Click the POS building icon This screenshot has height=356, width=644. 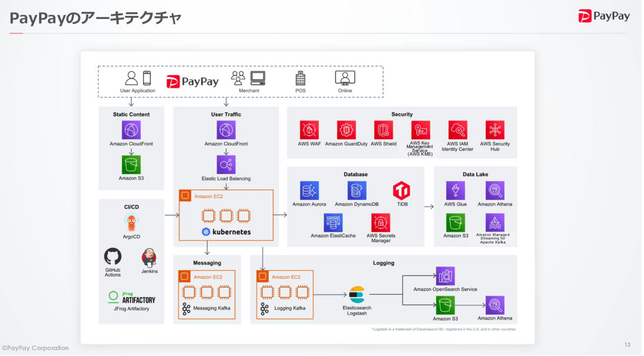[x=300, y=78]
